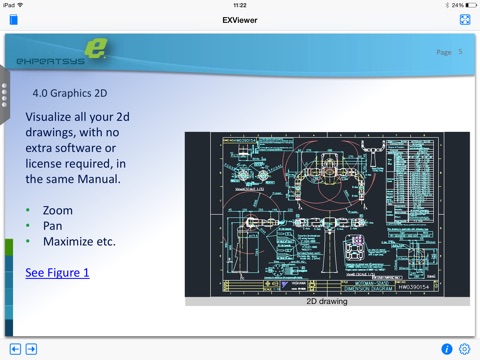480x360 pixels.
Task: Open the 2D drawing image
Action: [x=327, y=214]
